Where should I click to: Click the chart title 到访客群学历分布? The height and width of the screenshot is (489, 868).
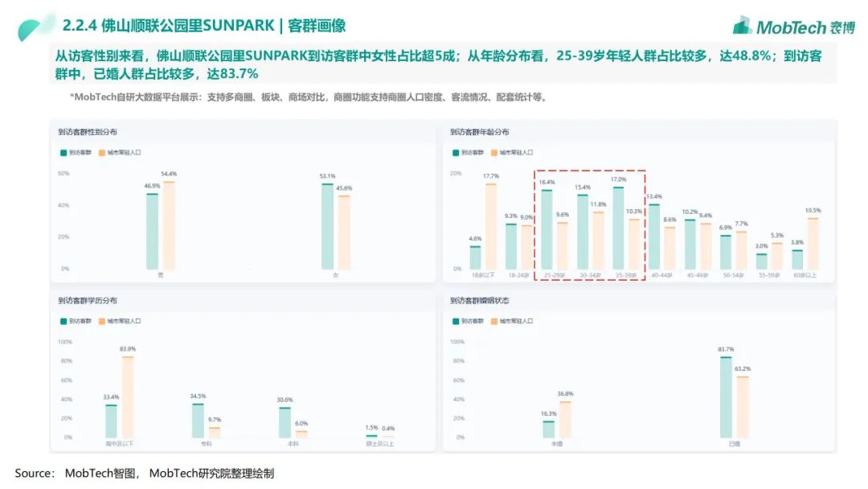(88, 301)
